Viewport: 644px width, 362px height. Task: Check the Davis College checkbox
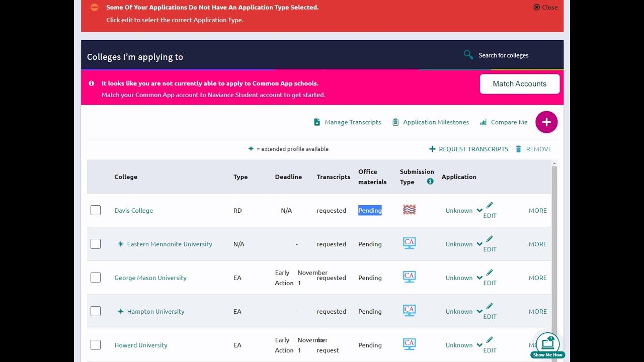click(x=96, y=210)
